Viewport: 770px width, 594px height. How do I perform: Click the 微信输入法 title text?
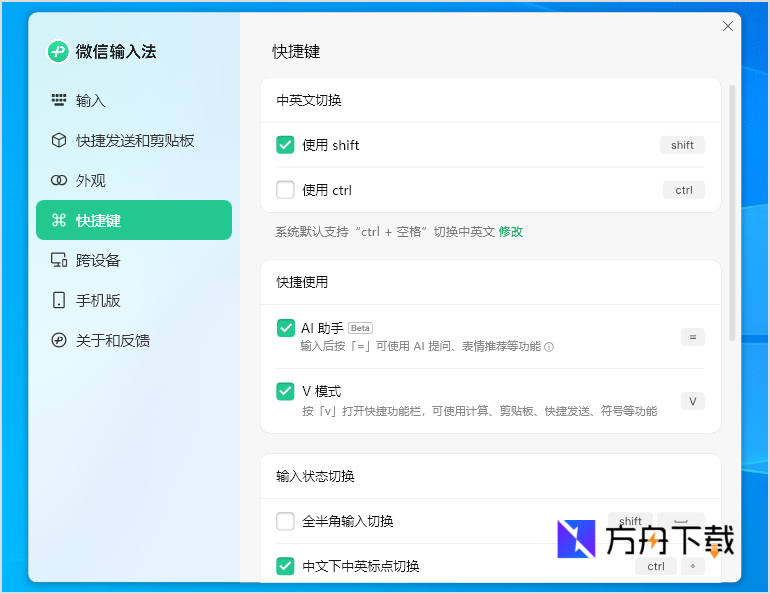pos(116,52)
